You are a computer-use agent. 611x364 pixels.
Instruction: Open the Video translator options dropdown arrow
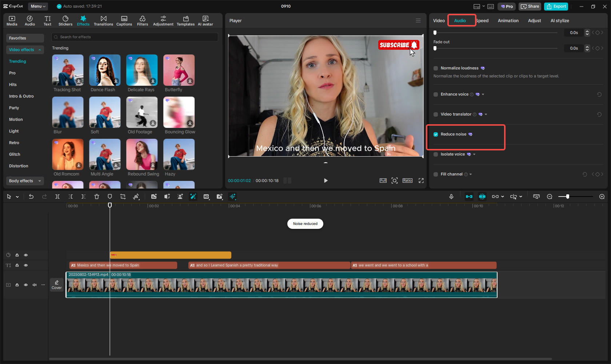click(x=486, y=114)
